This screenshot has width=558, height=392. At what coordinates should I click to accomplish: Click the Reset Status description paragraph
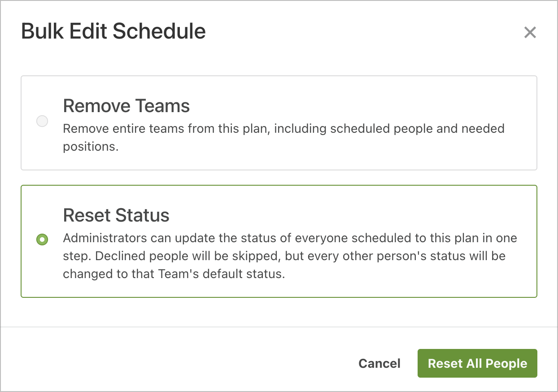tap(289, 256)
